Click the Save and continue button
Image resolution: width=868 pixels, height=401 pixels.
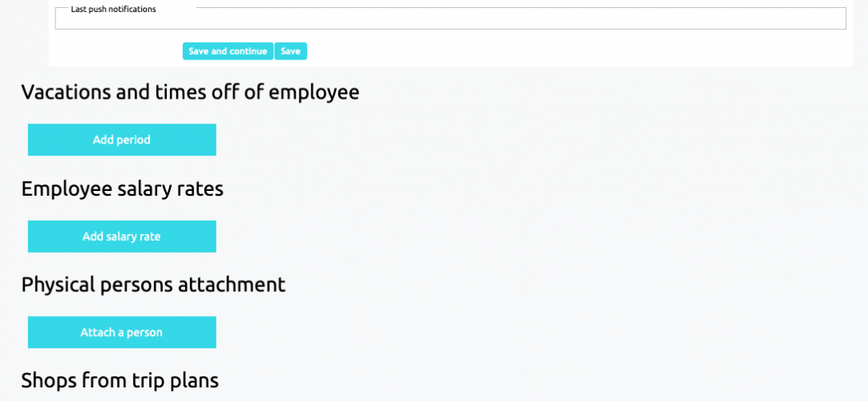tap(228, 51)
